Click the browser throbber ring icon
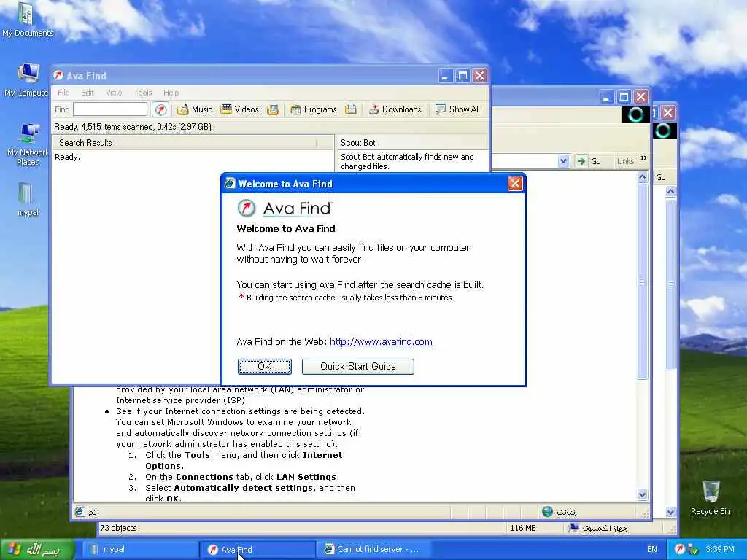 [x=635, y=114]
